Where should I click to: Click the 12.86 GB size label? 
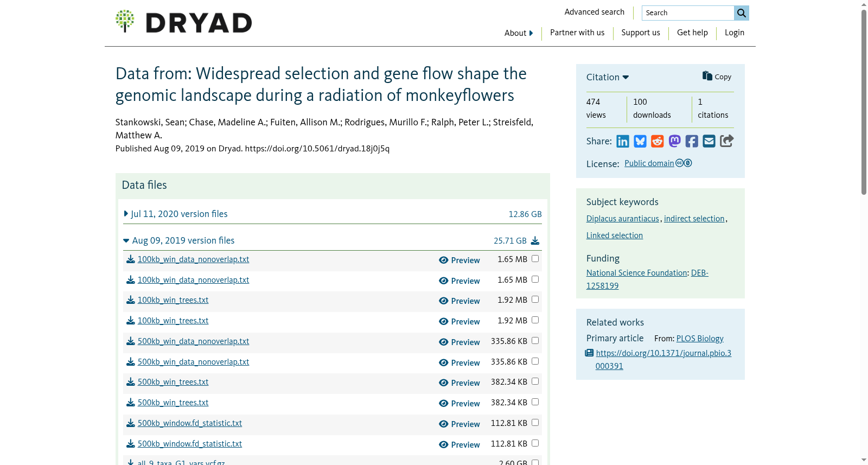point(525,214)
